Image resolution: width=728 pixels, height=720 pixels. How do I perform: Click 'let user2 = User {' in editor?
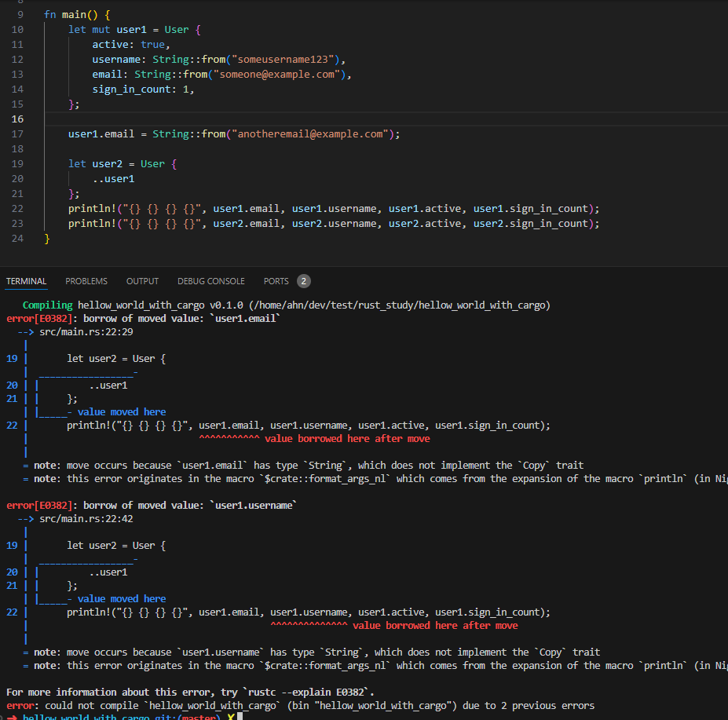[123, 164]
